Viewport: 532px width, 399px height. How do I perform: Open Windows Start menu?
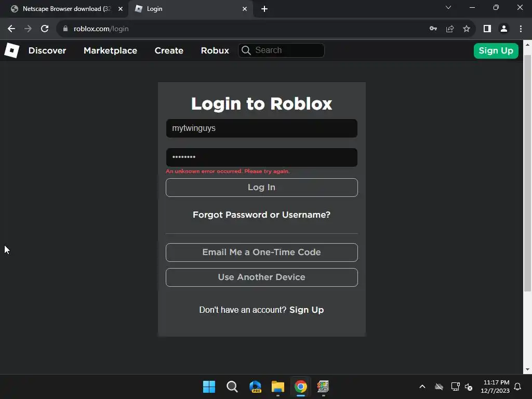209,387
